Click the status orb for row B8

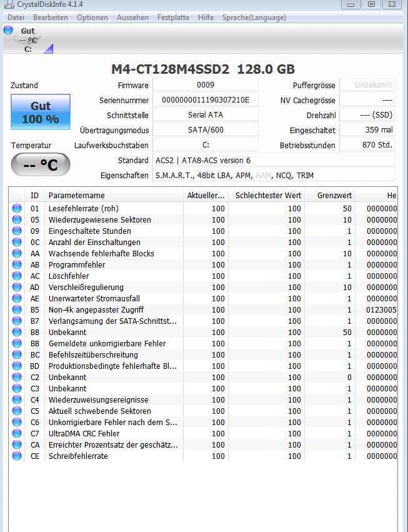pos(17,332)
